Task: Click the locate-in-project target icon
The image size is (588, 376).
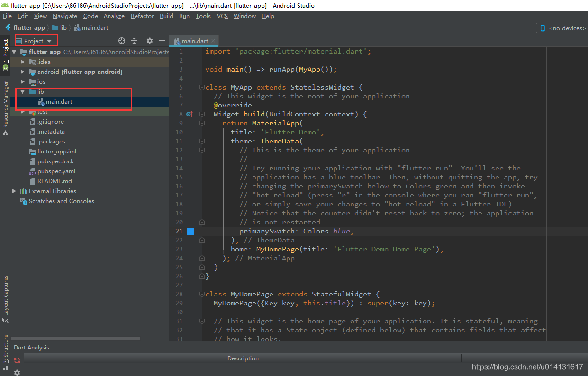Action: tap(122, 41)
